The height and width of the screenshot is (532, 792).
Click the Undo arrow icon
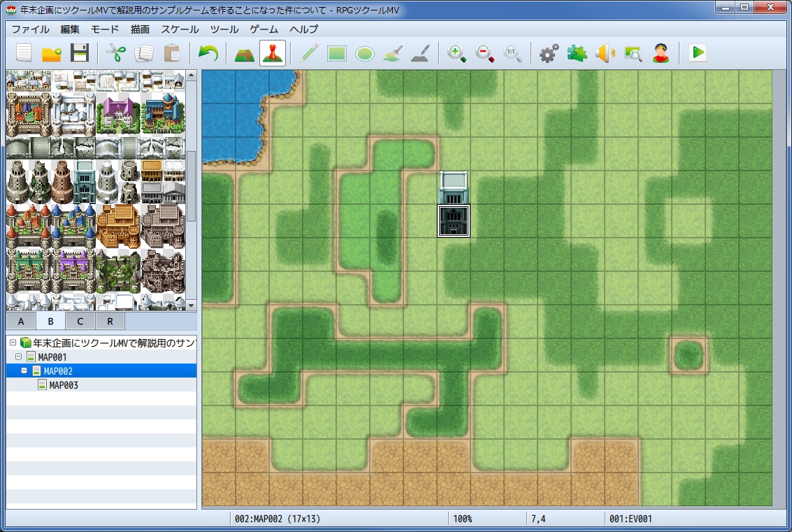(208, 53)
